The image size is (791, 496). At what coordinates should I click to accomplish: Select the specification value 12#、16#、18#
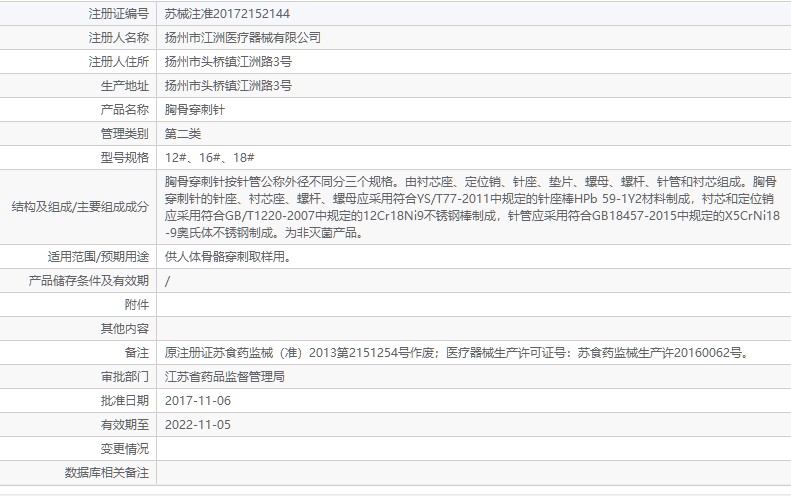point(209,157)
